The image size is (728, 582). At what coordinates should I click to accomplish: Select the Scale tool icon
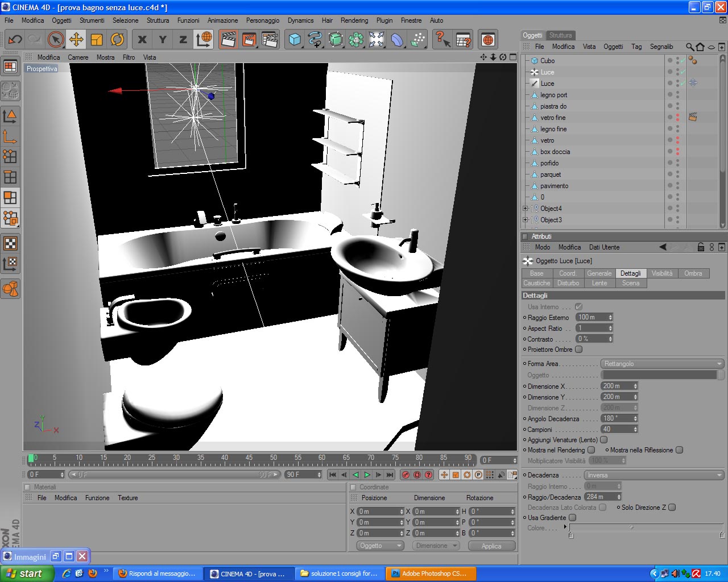[x=97, y=39]
